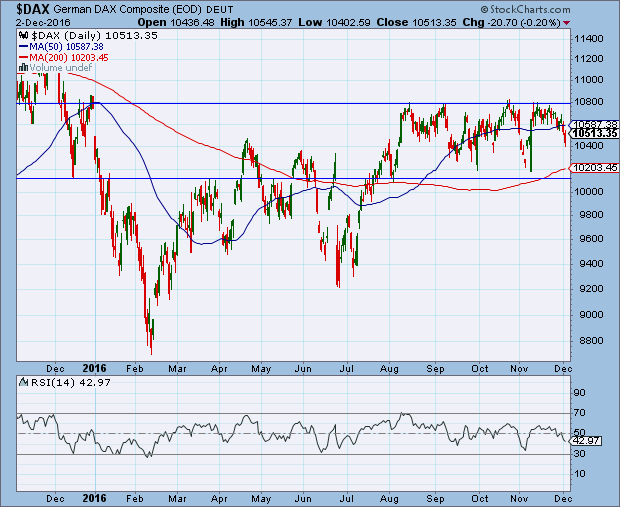
Task: Click the volume bars icon in legend
Action: point(23,69)
